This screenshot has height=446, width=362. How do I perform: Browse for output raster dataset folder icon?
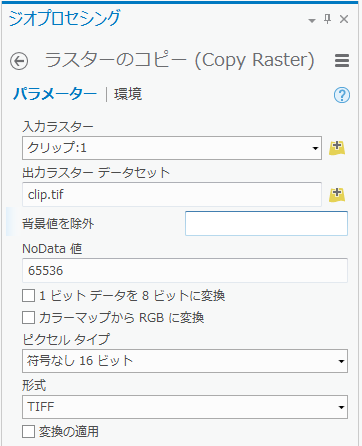pyautogui.click(x=337, y=194)
